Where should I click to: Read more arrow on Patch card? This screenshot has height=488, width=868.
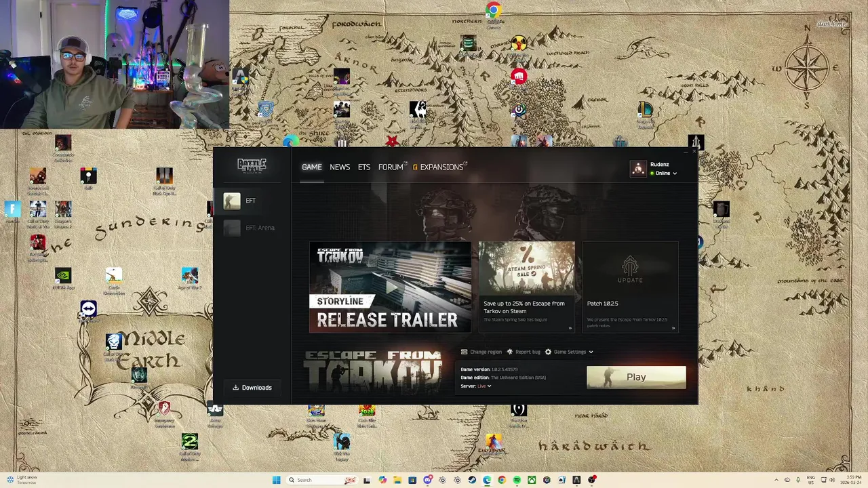tap(673, 328)
